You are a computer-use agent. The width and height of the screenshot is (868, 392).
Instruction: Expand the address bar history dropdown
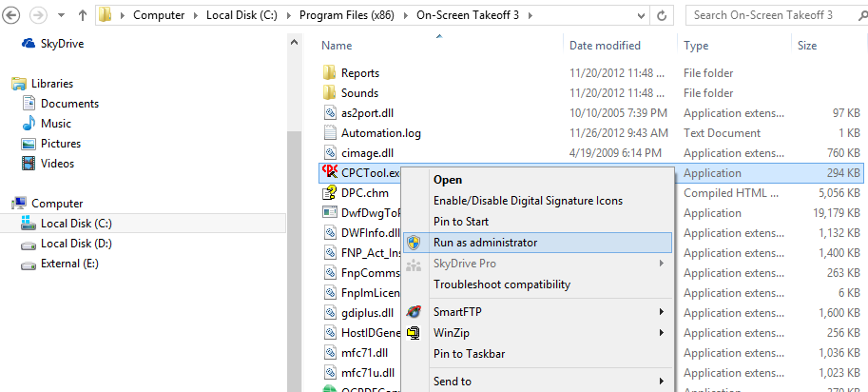click(641, 15)
